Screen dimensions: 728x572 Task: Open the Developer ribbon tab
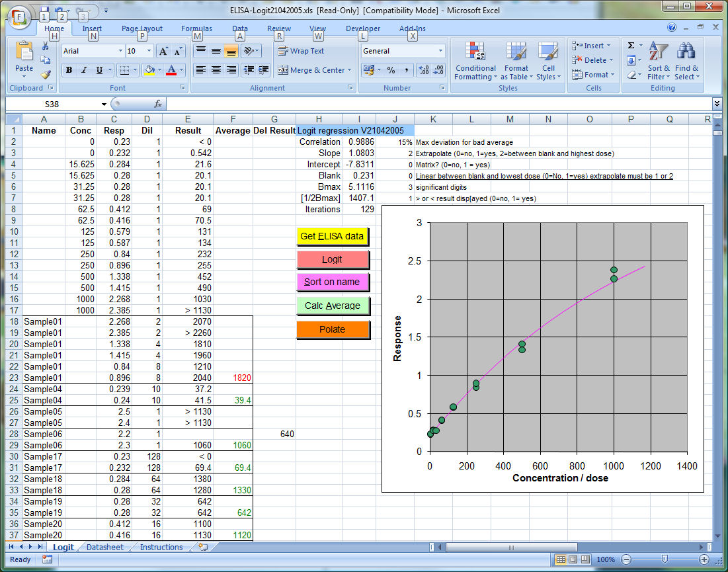(x=363, y=28)
